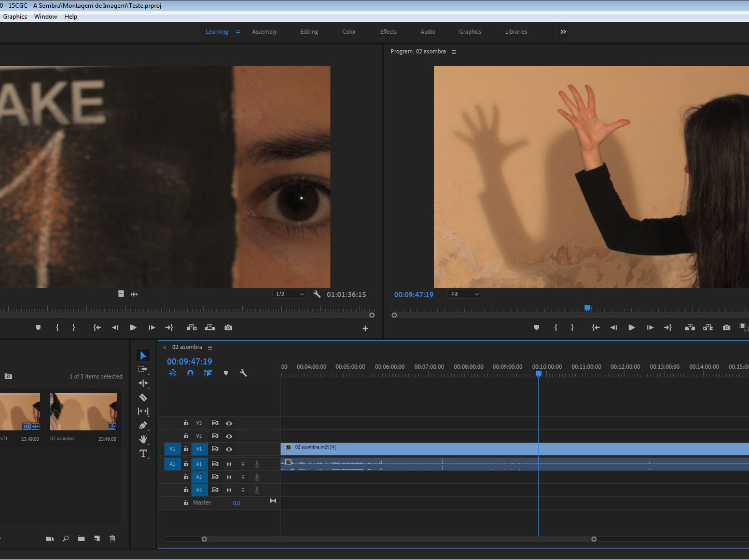Export frame from Program monitor camera icon
The image size is (749, 560).
726,328
